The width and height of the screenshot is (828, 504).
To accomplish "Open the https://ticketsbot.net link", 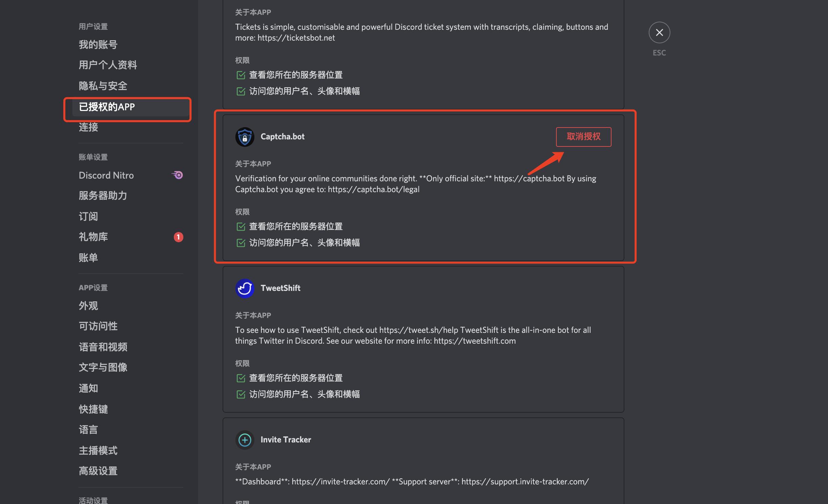I will pos(296,38).
